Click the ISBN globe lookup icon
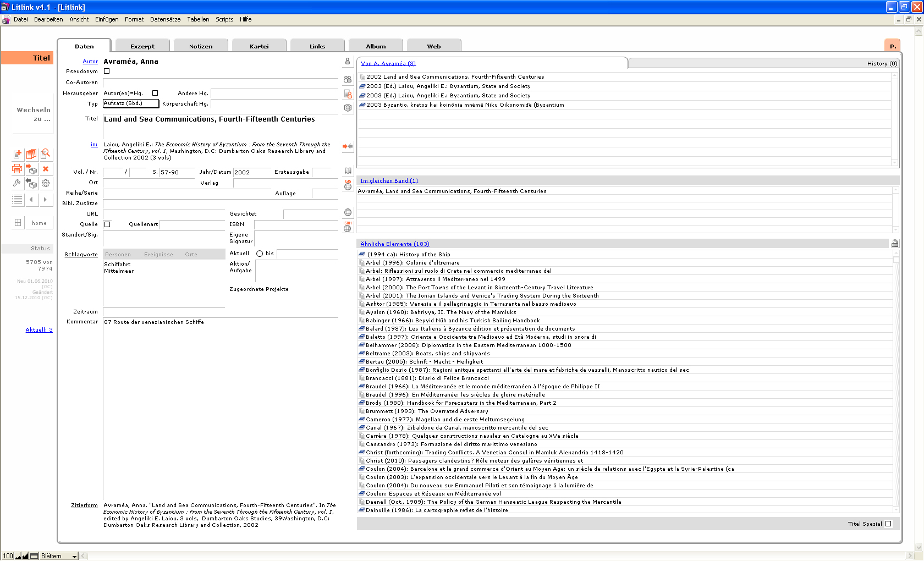This screenshot has width=924, height=561. pyautogui.click(x=348, y=227)
